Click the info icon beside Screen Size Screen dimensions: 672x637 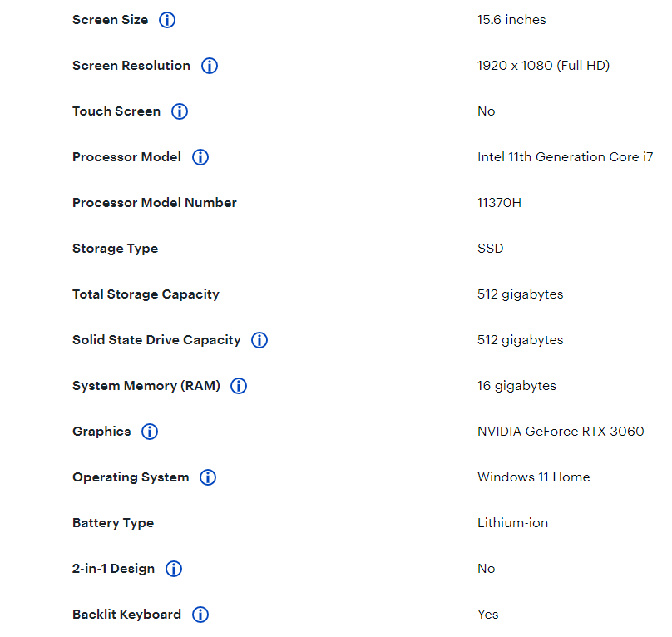(x=167, y=20)
